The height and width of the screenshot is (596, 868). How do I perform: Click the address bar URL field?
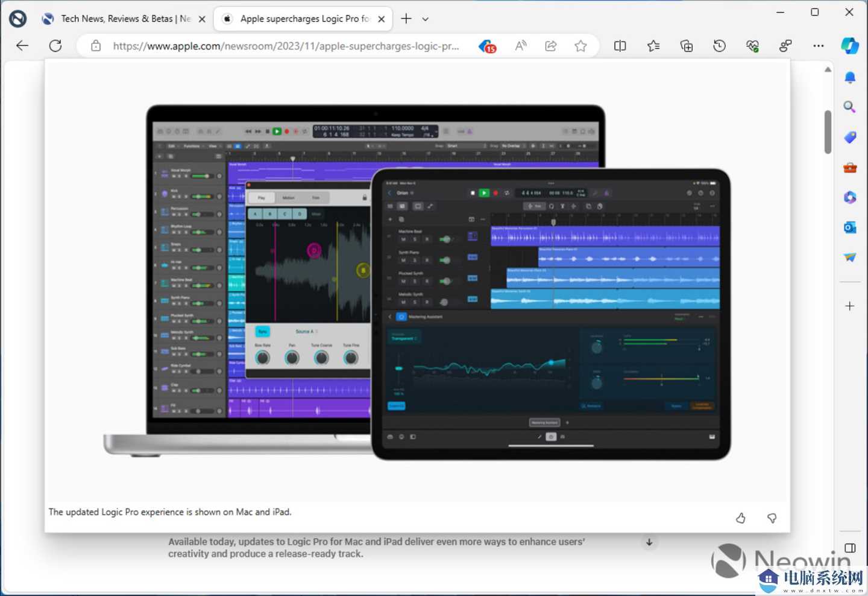tap(286, 46)
